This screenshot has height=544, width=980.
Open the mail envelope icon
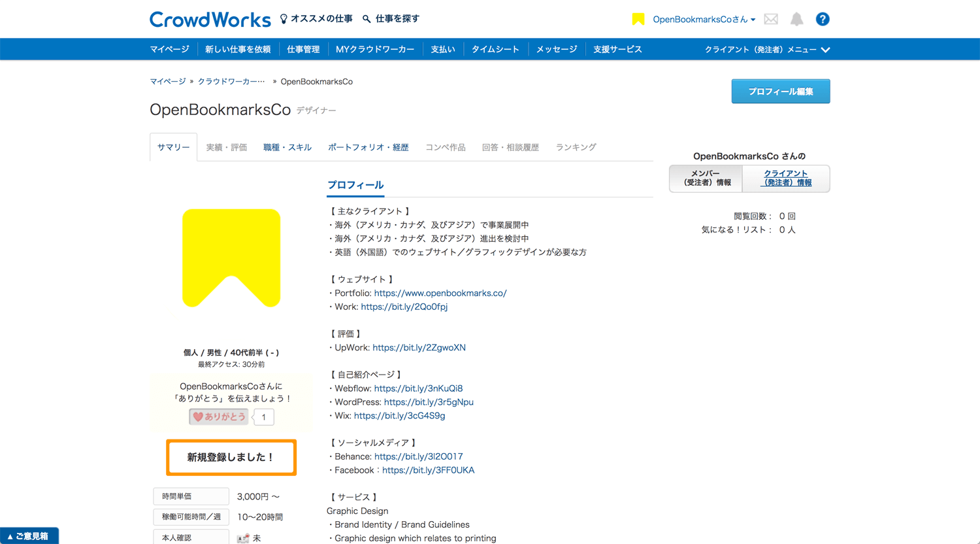coord(771,19)
